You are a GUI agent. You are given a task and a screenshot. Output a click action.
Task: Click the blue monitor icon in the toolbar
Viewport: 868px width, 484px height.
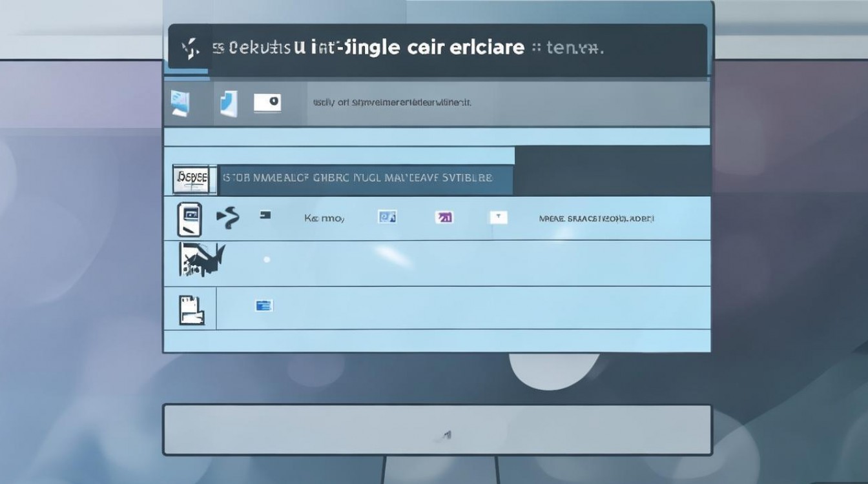tap(180, 103)
